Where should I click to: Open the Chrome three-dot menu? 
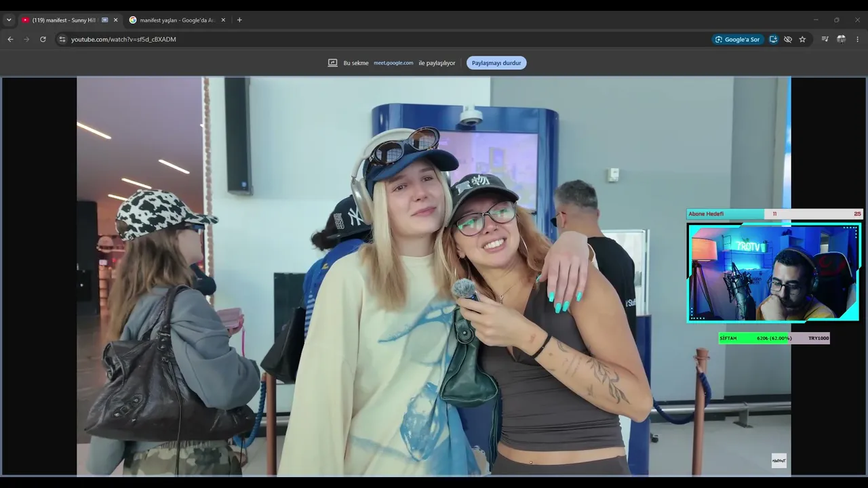[857, 39]
